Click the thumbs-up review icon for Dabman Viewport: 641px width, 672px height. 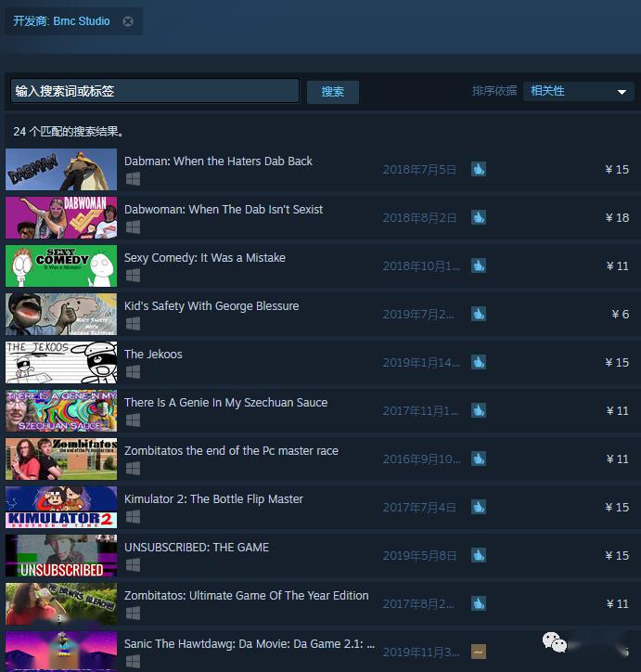click(478, 169)
